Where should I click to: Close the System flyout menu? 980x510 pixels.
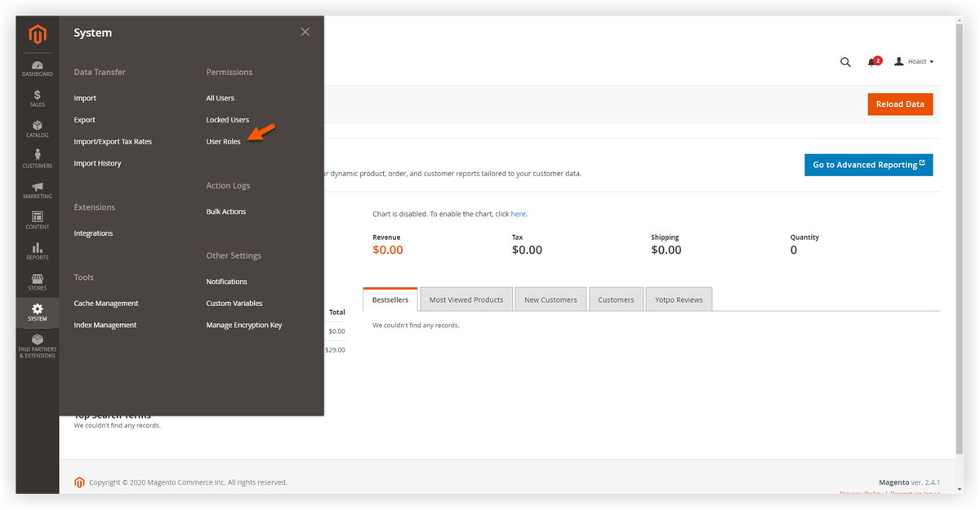click(305, 31)
